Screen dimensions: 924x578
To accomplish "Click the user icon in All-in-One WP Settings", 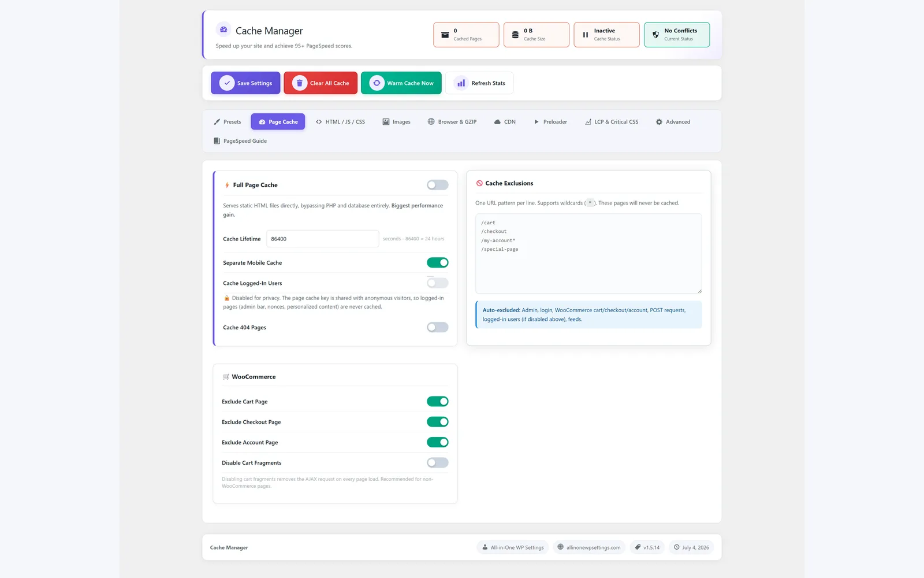I will coord(485,547).
